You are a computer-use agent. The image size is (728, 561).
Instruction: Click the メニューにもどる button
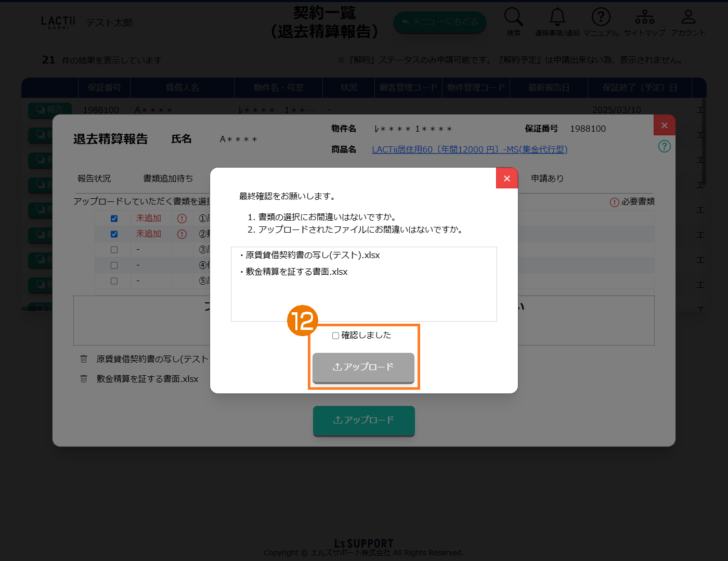pyautogui.click(x=439, y=22)
